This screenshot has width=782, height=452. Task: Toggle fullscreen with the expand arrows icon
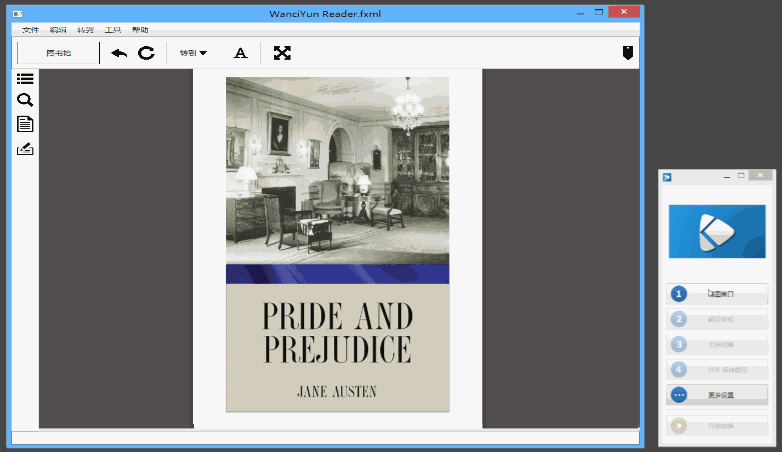(x=282, y=53)
